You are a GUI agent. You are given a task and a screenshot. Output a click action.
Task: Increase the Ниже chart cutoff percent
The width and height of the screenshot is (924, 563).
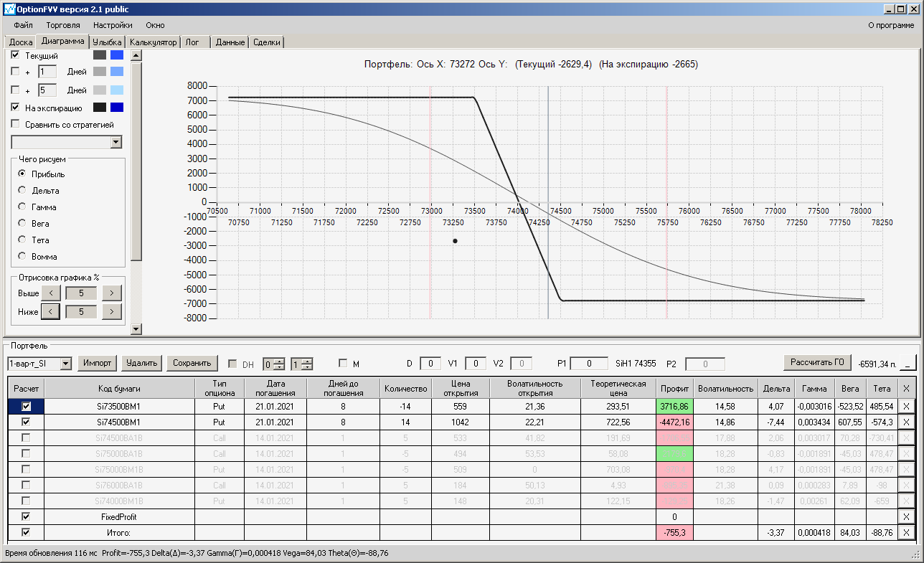(112, 312)
